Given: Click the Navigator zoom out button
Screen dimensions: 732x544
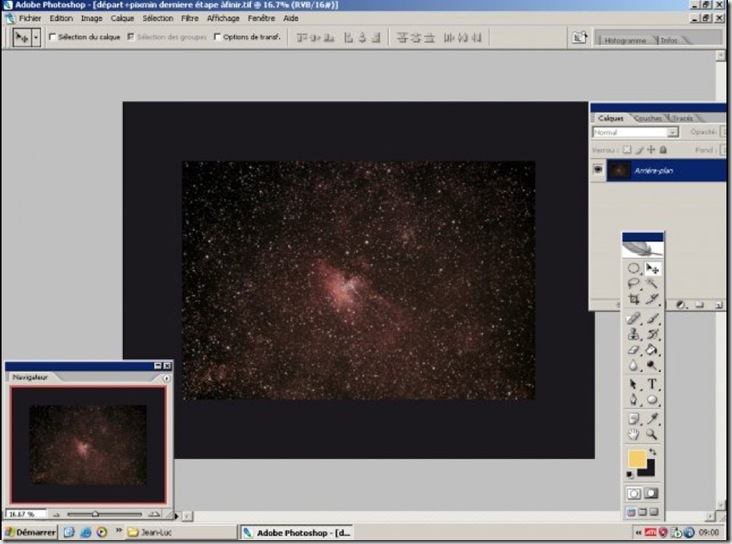Looking at the screenshot, I should (x=56, y=515).
